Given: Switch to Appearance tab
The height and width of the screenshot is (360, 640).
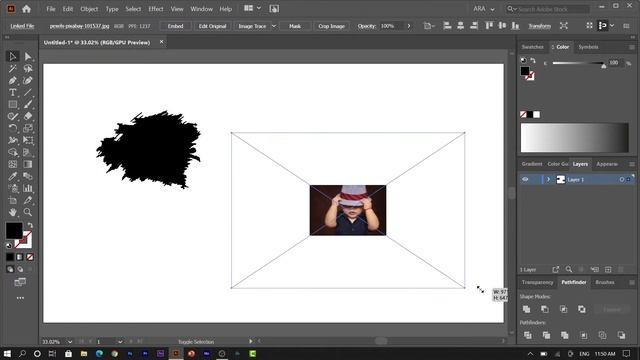Looking at the screenshot, I should [x=607, y=164].
